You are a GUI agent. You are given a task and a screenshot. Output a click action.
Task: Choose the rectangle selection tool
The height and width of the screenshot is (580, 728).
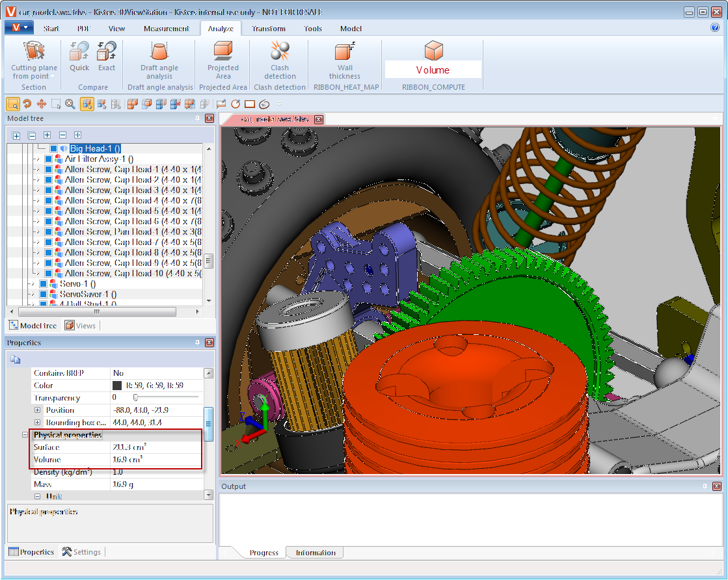pos(56,104)
